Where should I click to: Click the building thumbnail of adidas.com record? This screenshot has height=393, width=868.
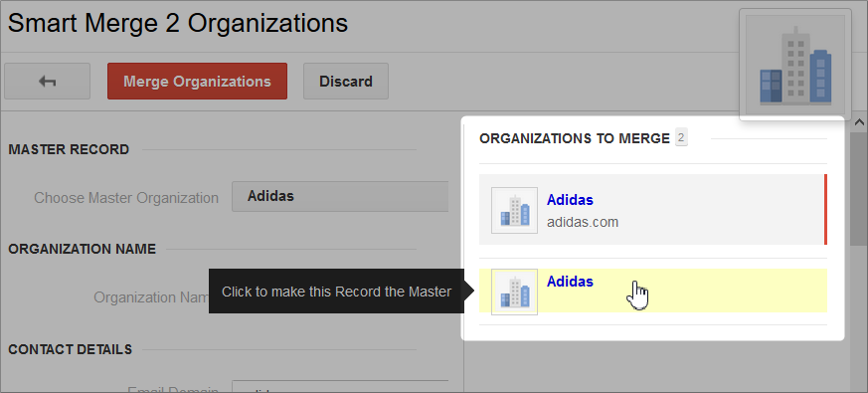click(514, 210)
